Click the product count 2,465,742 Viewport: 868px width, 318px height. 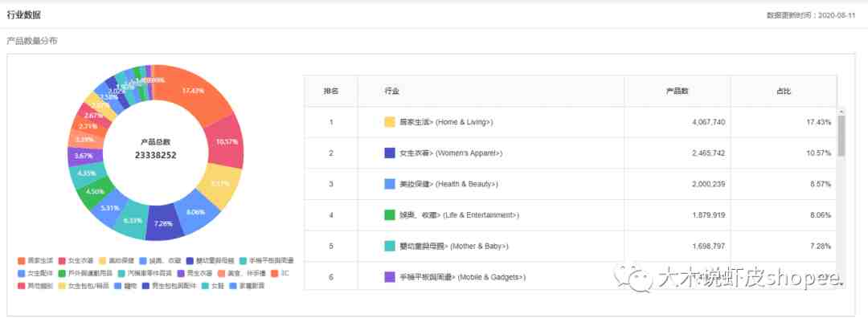point(709,153)
